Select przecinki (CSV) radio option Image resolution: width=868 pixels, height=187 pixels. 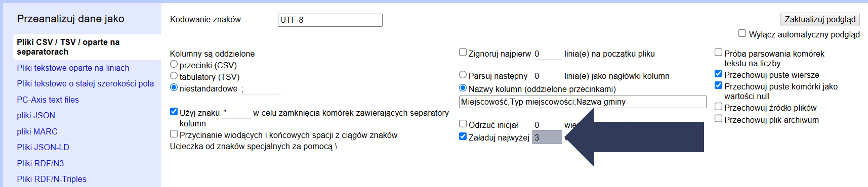pos(174,64)
